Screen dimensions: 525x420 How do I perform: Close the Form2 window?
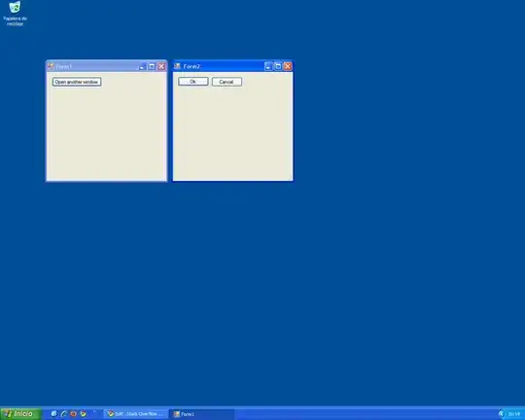[x=288, y=67]
